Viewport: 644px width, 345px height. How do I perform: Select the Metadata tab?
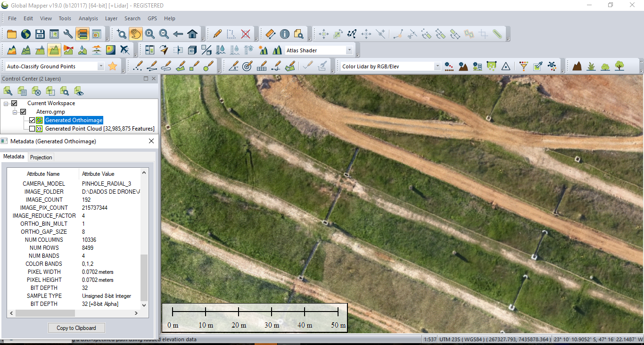[14, 156]
